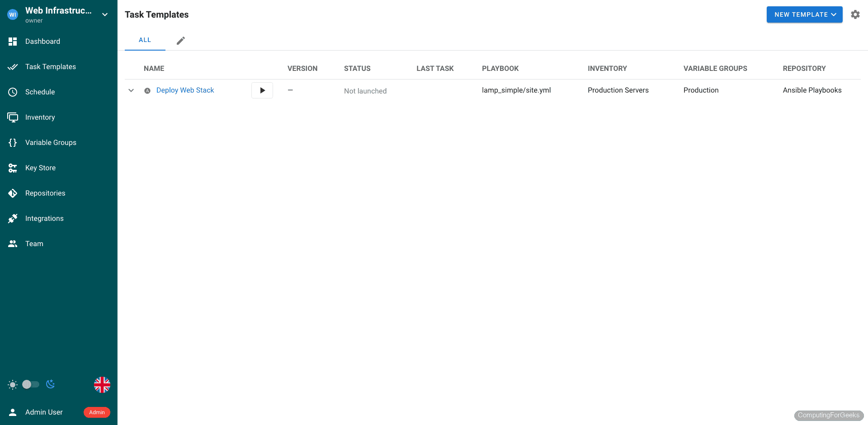Open the Integrations section
This screenshot has height=425, width=868.
click(x=44, y=218)
